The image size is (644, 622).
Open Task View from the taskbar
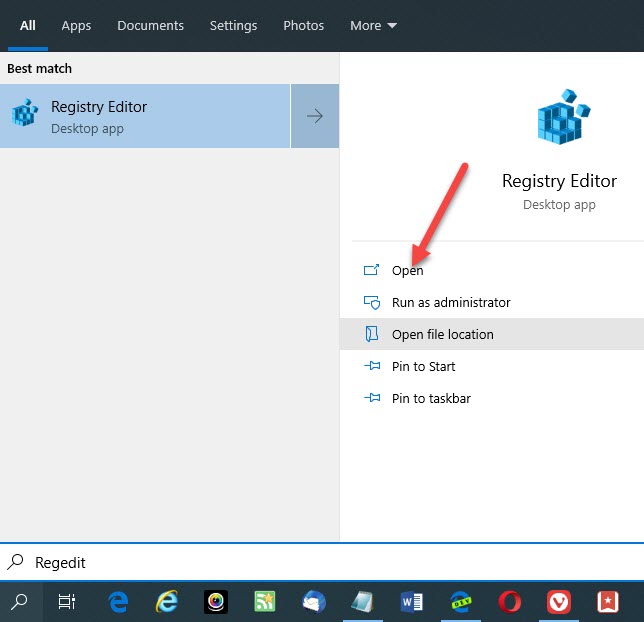point(67,602)
